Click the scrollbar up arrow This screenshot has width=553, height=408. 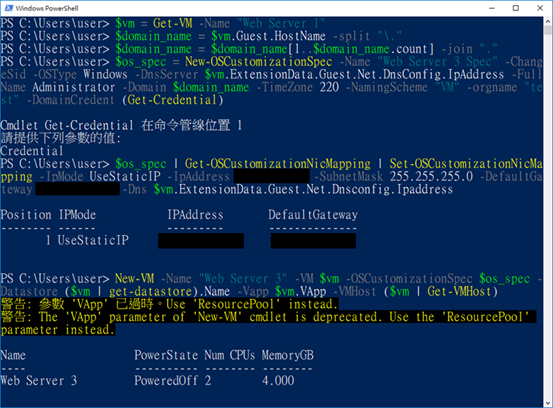(x=548, y=21)
